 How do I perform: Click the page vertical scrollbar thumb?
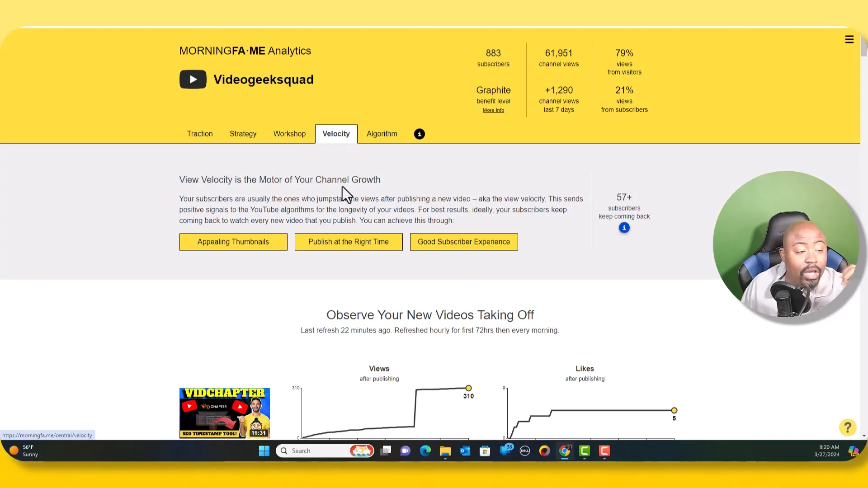click(x=864, y=46)
